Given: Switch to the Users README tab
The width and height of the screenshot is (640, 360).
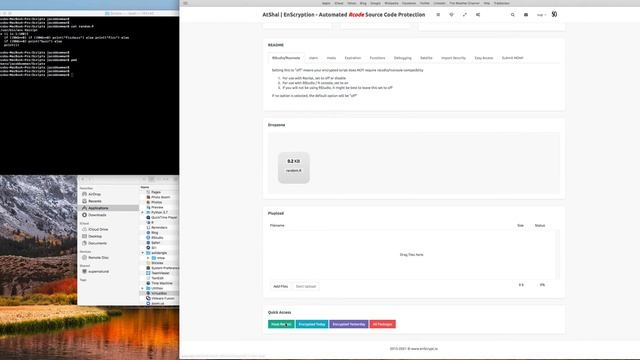Looking at the screenshot, I should coord(313,58).
